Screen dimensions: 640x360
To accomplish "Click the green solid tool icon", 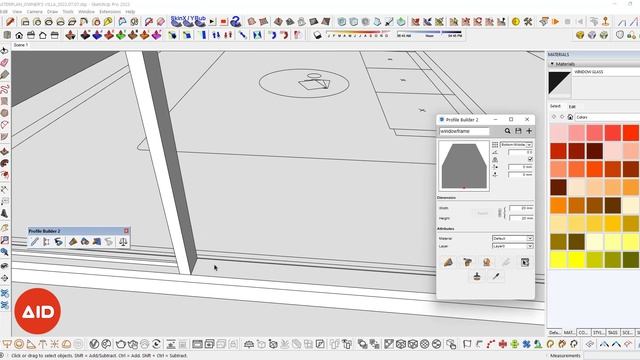I will [x=121, y=36].
